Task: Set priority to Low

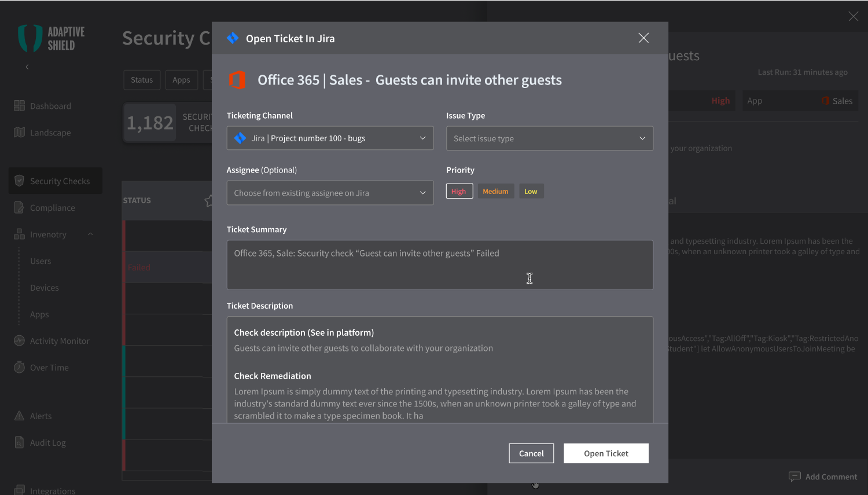Action: 531,191
